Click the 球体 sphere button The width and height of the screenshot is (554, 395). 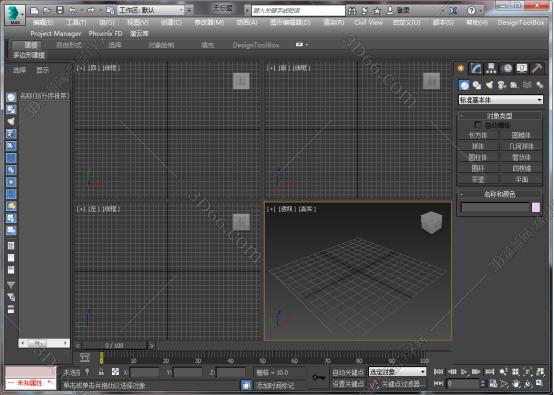478,146
